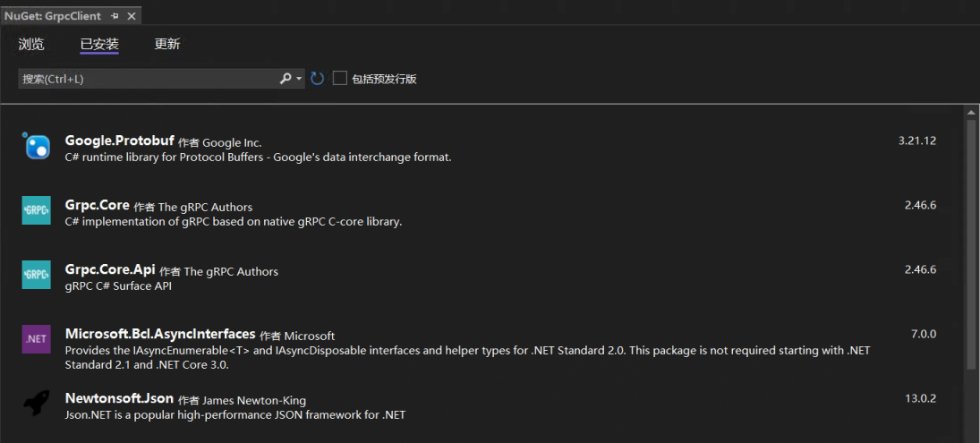The width and height of the screenshot is (980, 443).
Task: Click version 2.46.6 of Grpc.Core.Api
Action: pos(920,269)
